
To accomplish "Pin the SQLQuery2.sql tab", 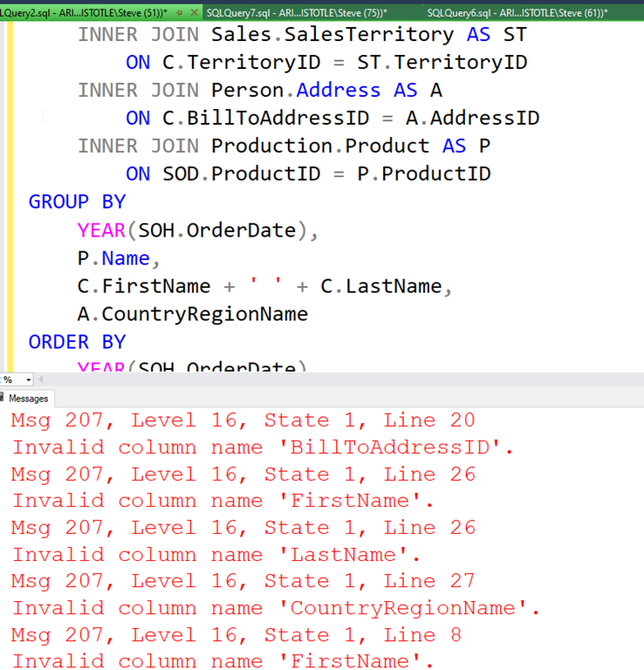I will point(179,13).
